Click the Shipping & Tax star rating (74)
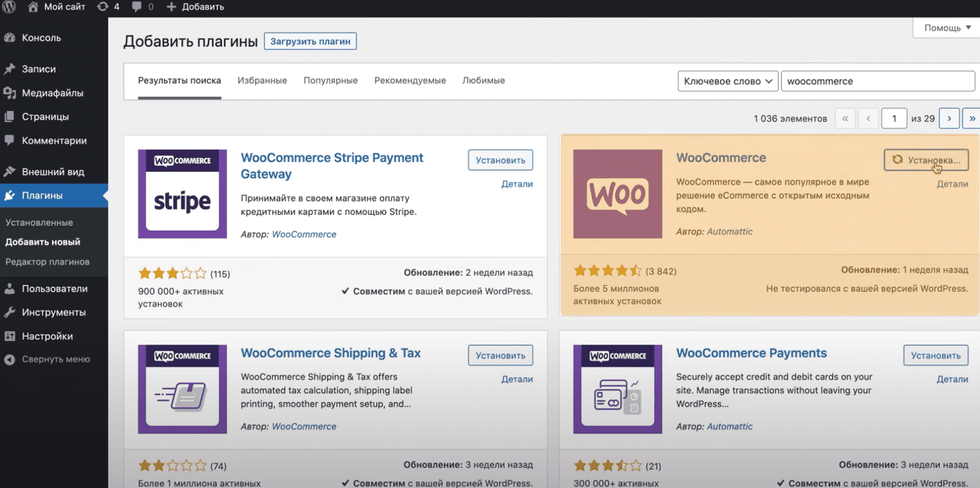The height and width of the screenshot is (488, 980). pos(172,466)
